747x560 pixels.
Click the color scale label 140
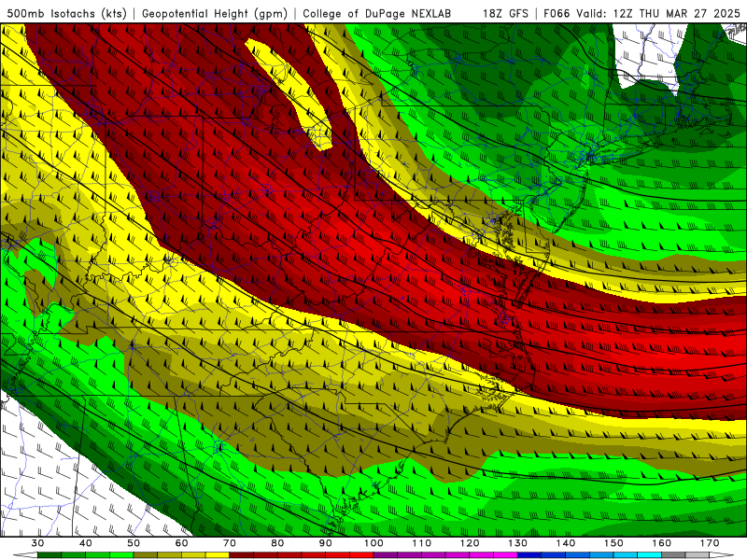pos(566,543)
